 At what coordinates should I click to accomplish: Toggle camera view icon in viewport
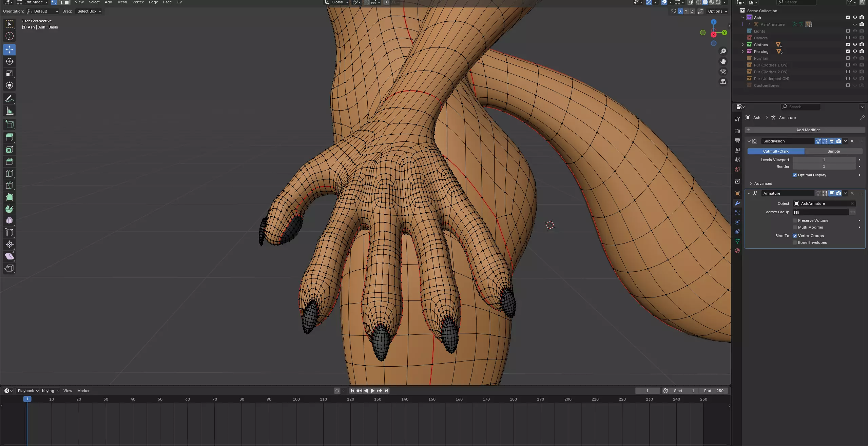point(723,72)
